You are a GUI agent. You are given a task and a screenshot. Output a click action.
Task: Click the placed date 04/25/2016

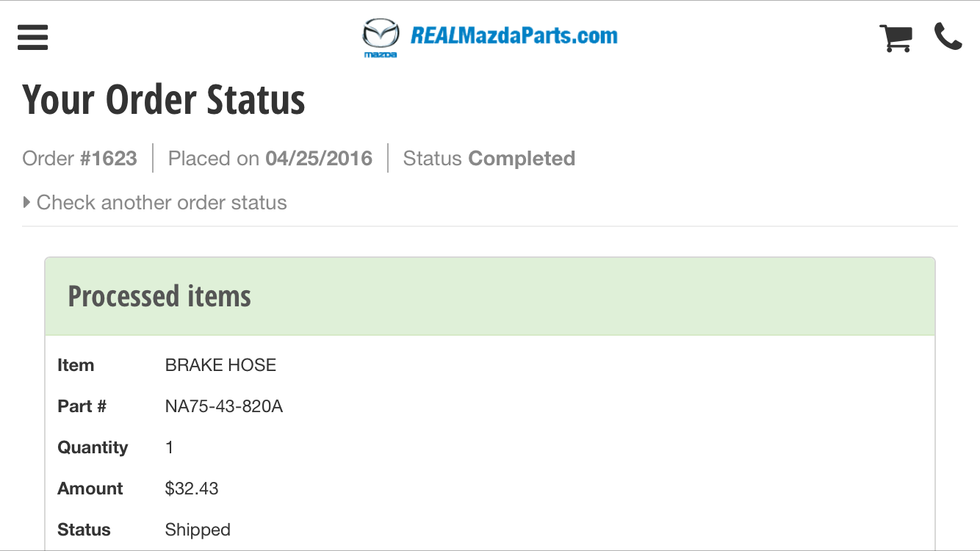click(319, 159)
